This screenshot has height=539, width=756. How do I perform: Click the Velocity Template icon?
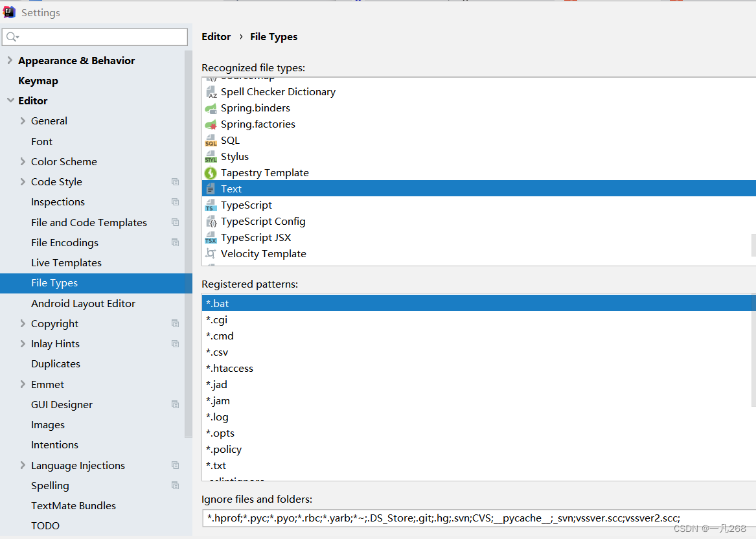coord(211,253)
